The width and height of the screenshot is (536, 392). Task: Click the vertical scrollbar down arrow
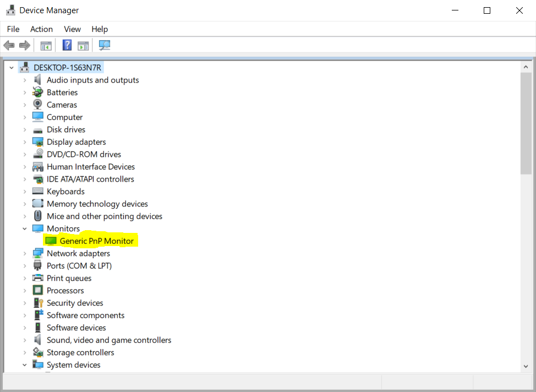(527, 366)
